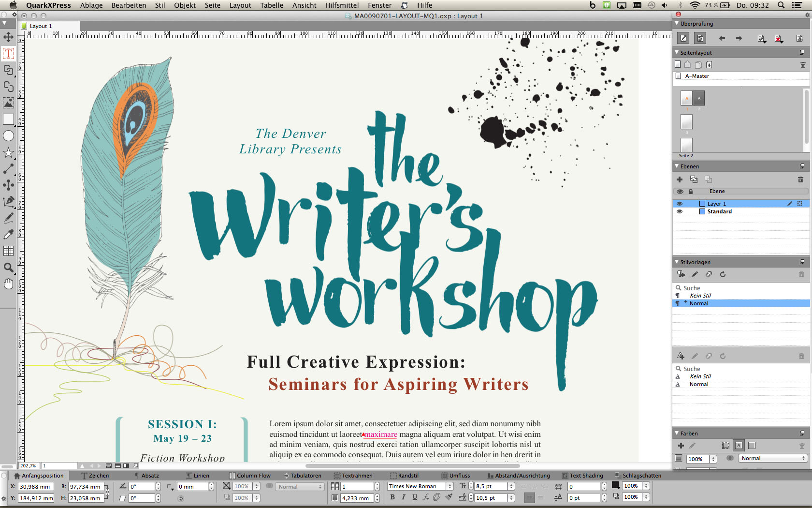Select the Oval box tool
Viewport: 812px width, 508px height.
coord(8,136)
